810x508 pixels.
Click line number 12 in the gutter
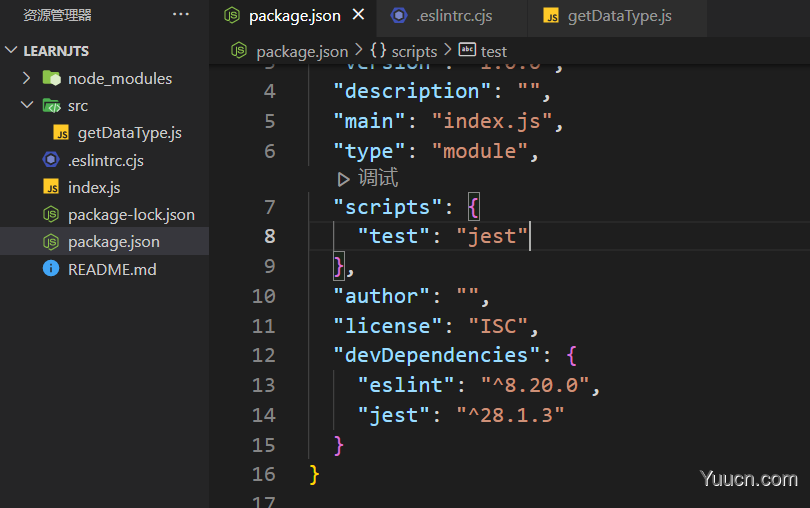263,355
